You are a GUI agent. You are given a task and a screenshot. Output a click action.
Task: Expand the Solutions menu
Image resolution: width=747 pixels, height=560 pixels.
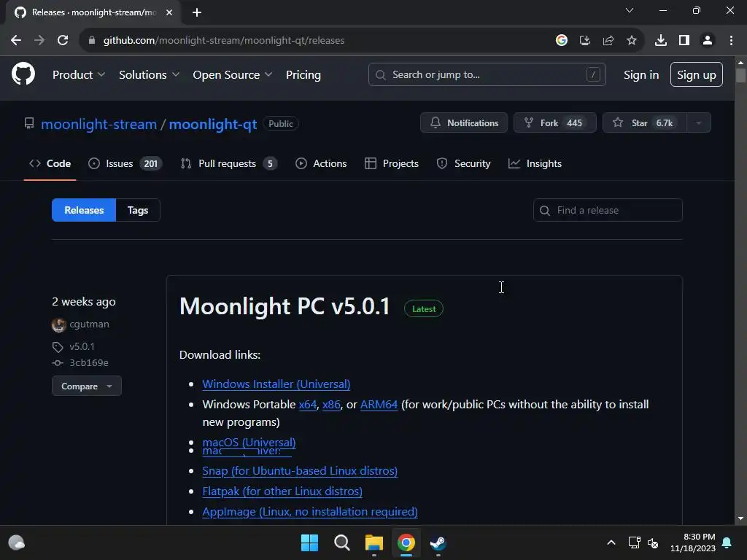[x=149, y=75]
